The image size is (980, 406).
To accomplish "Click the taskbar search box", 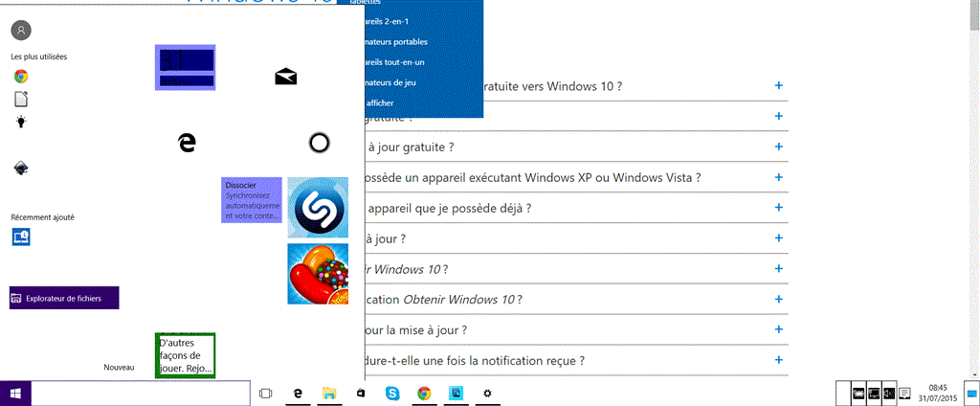I will point(141,394).
